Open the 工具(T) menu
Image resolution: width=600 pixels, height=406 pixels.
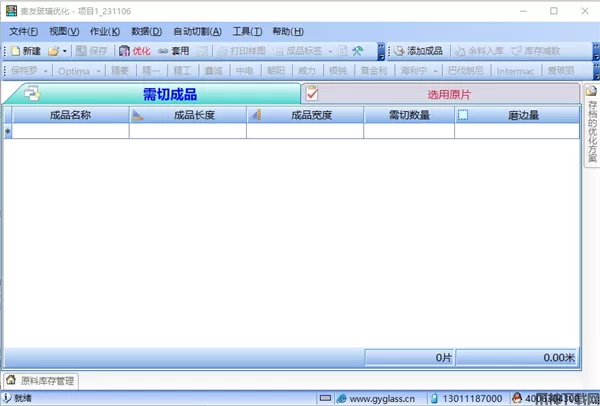247,31
